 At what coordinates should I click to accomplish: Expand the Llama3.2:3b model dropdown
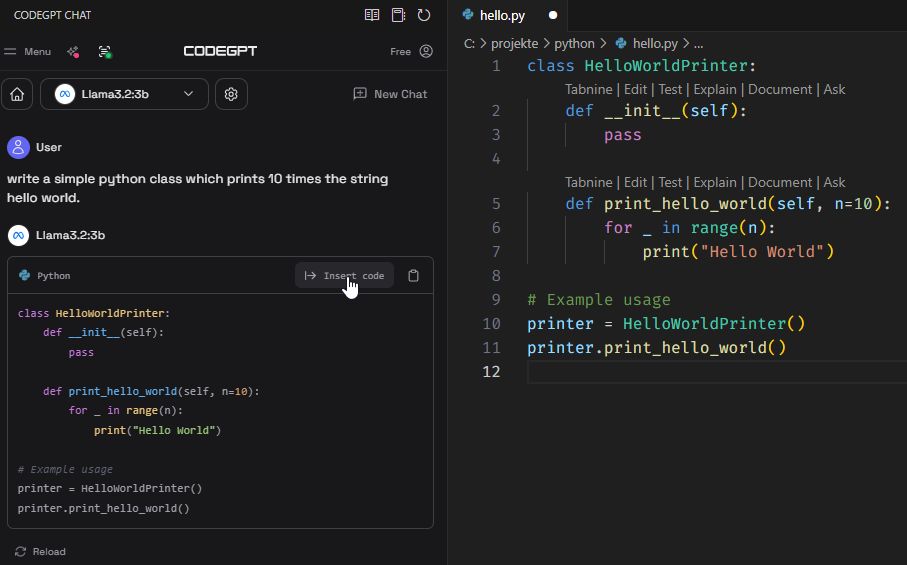tap(124, 94)
